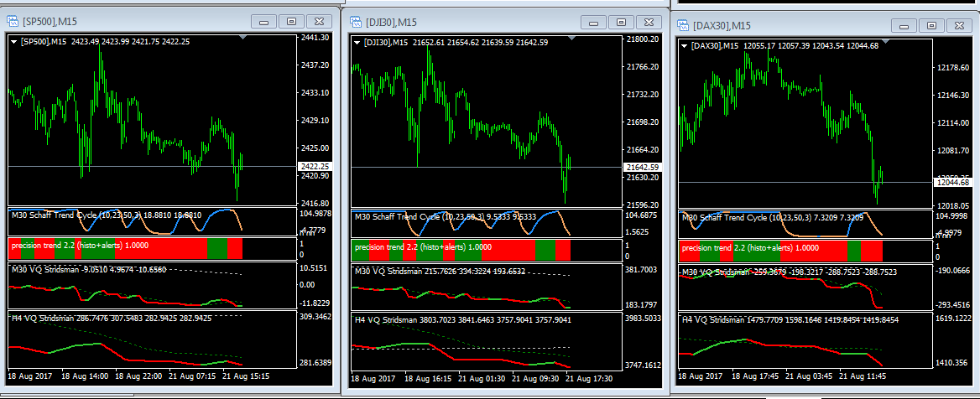The height and width of the screenshot is (399, 980).
Task: Click the SP500 window chart icon
Action: (13, 21)
